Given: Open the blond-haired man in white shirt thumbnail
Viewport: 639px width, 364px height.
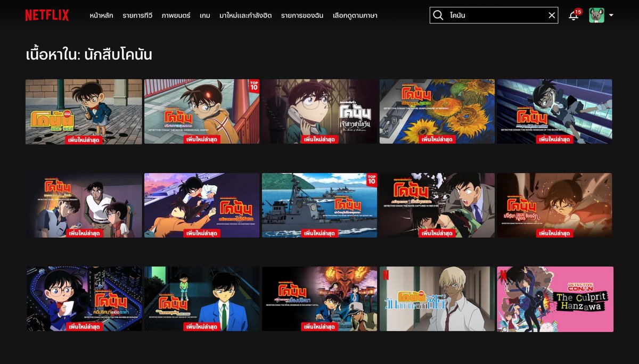Looking at the screenshot, I should [437, 299].
